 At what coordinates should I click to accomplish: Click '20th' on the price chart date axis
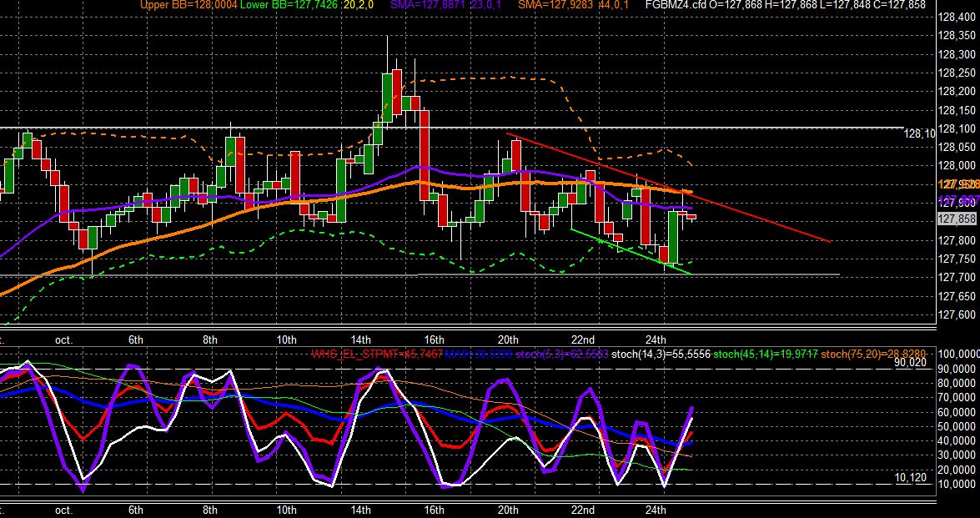click(508, 340)
